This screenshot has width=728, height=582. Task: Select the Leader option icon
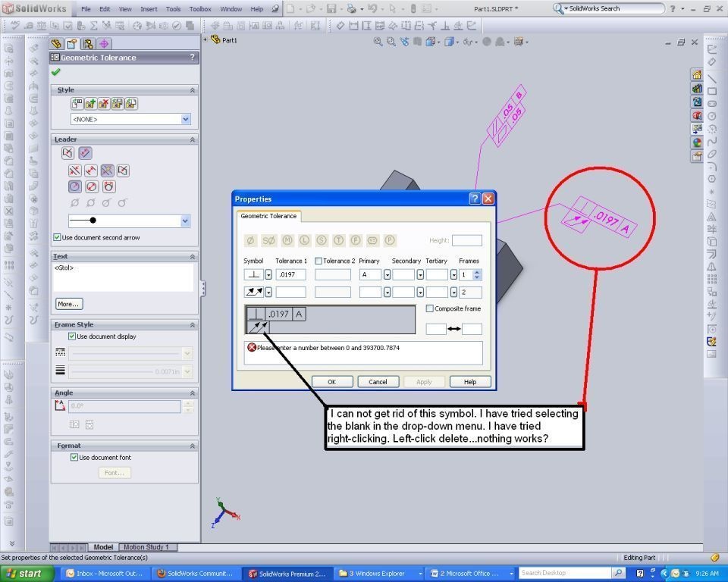[85, 152]
